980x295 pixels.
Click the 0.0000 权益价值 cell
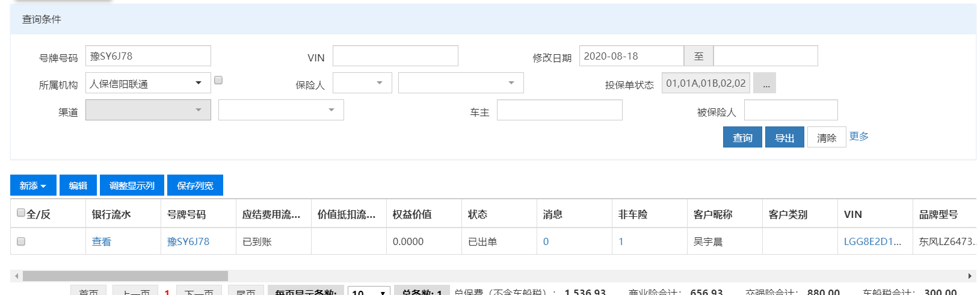(424, 241)
